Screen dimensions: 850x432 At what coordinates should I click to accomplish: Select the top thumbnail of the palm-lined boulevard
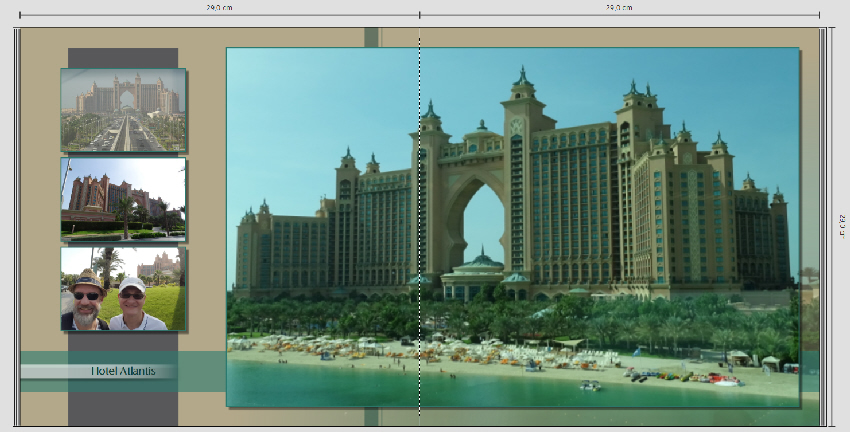123,110
